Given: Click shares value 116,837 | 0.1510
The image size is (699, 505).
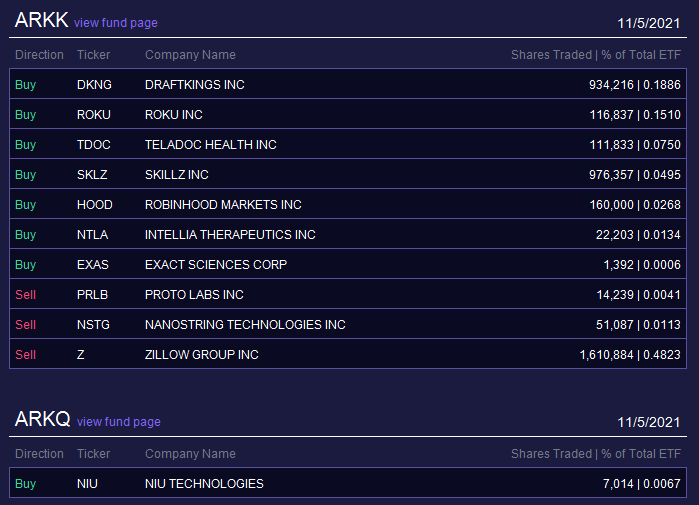Looking at the screenshot, I should (635, 115).
